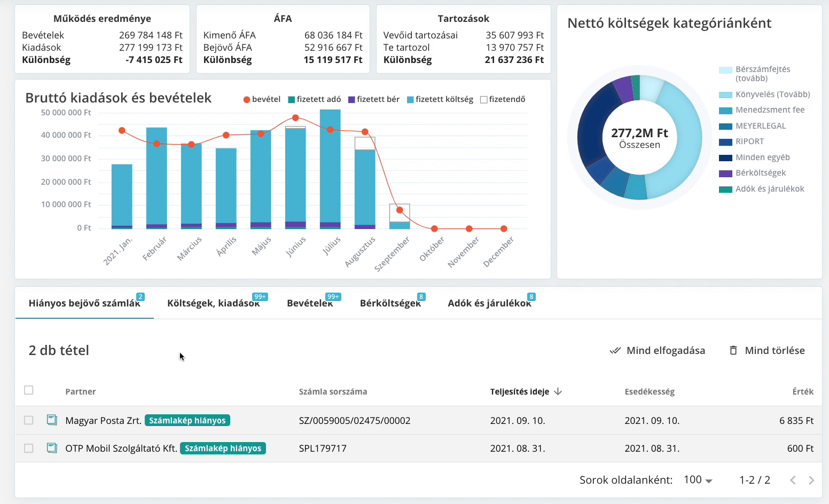Image resolution: width=829 pixels, height=504 pixels.
Task: Toggle the select-all checkbox in table header
Action: click(x=29, y=390)
